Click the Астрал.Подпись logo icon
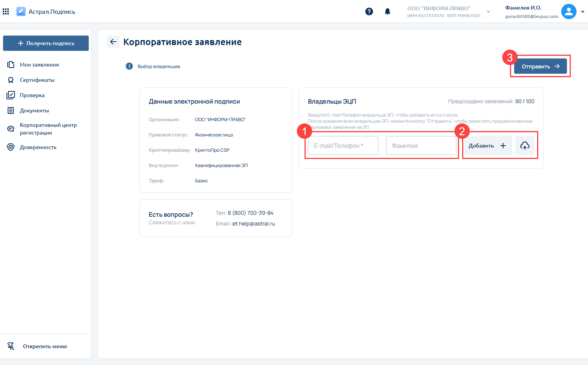The width and height of the screenshot is (588, 365). pos(21,11)
